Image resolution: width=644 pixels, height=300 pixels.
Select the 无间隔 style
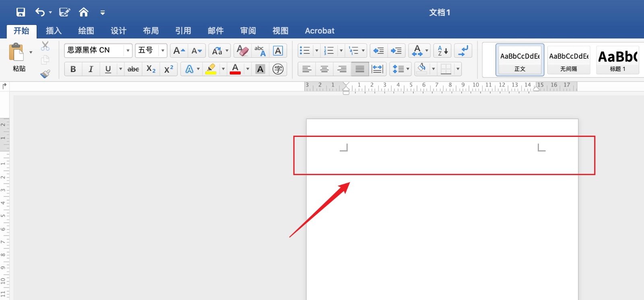(x=569, y=60)
